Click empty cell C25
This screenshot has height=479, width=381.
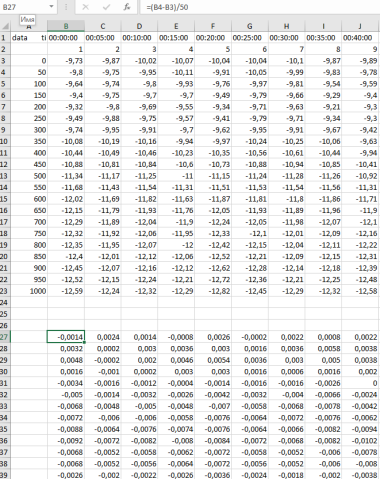(x=103, y=314)
